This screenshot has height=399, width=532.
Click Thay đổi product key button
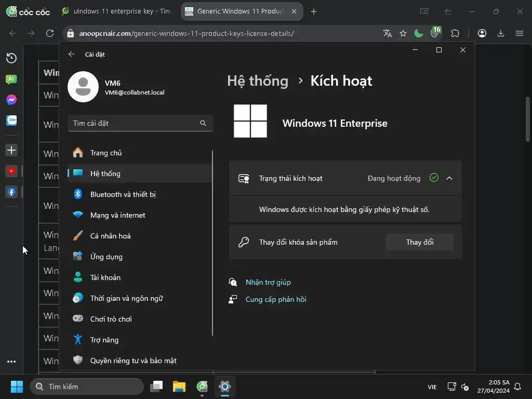point(420,242)
